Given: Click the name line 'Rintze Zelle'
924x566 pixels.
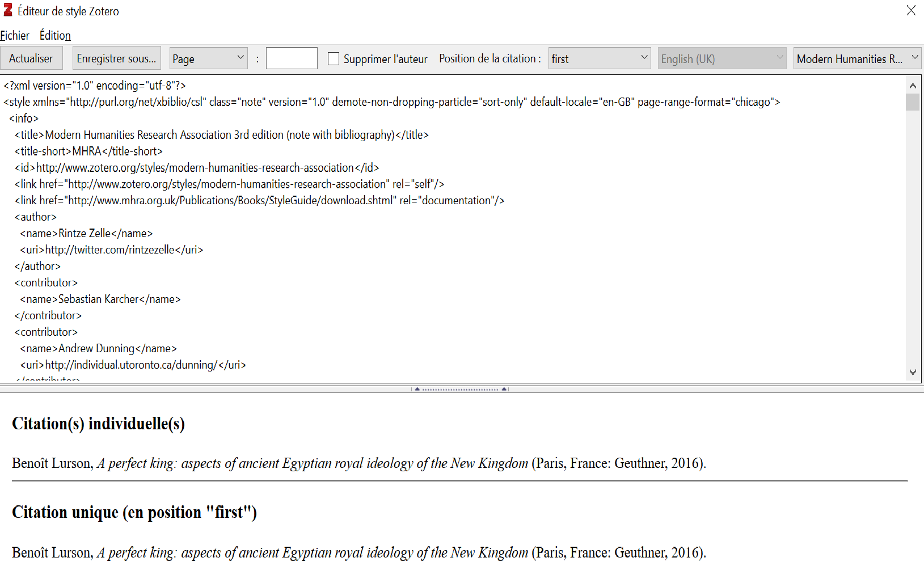Looking at the screenshot, I should click(x=86, y=234).
